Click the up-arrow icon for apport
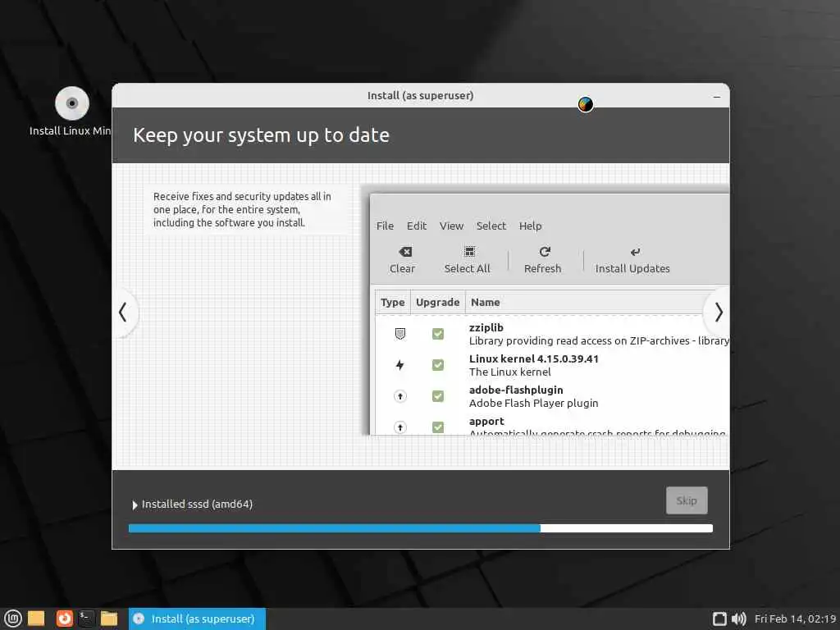The image size is (840, 630). click(399, 427)
